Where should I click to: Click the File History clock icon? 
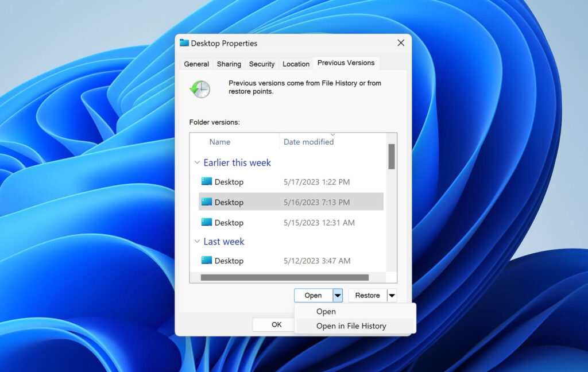tap(199, 89)
